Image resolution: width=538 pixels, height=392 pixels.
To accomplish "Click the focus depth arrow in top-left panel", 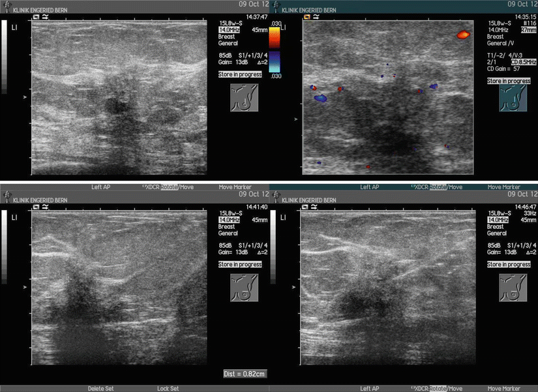I will (x=25, y=97).
